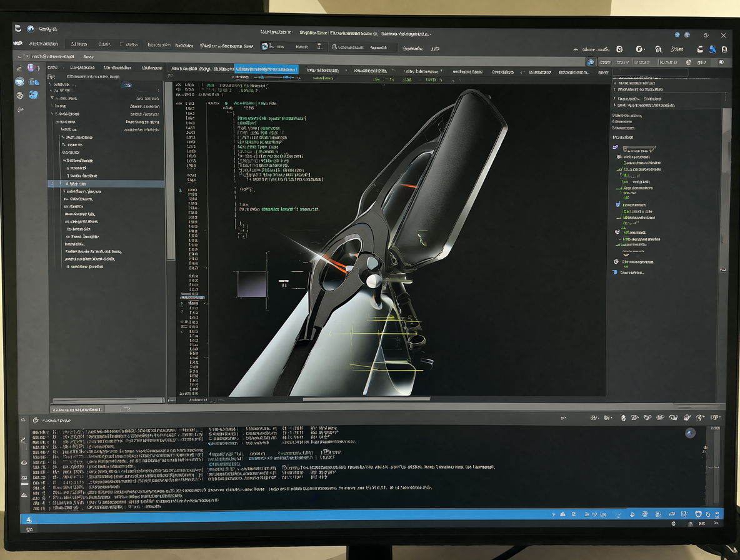
Task: Select the highlighted row in the left tree
Action: coord(106,184)
